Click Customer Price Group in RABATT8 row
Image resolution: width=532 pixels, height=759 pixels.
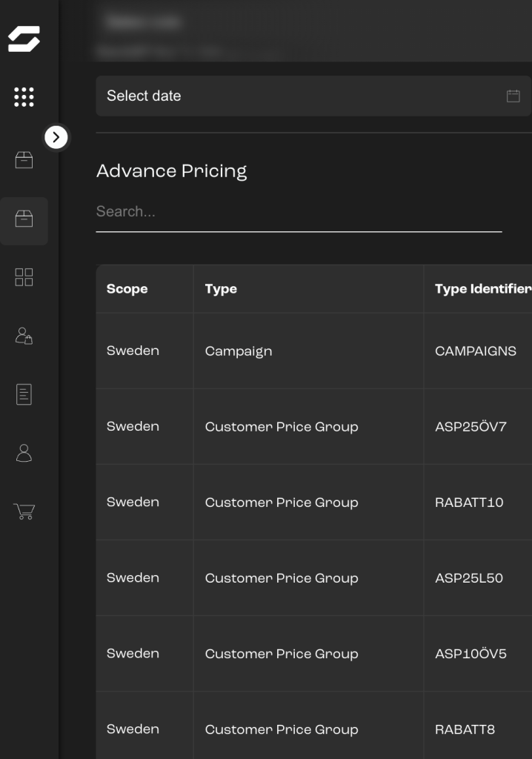(282, 729)
